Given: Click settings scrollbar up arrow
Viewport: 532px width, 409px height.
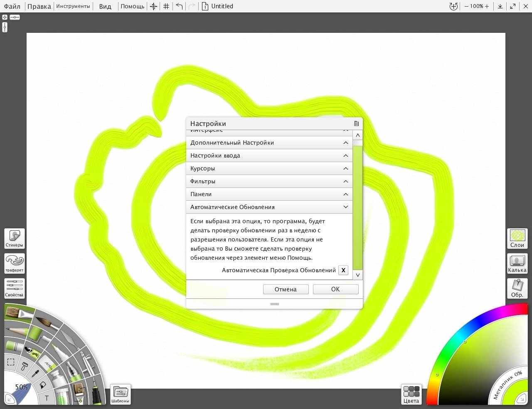Looking at the screenshot, I should 357,135.
